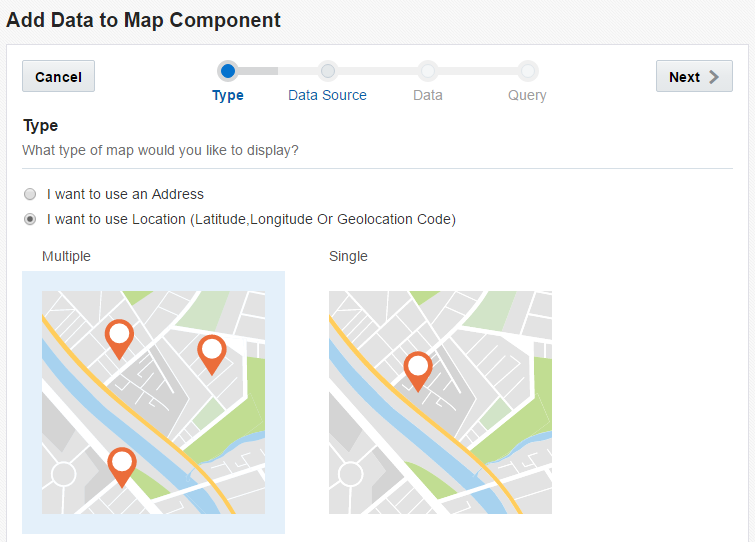Select 'I want to use Location' radio button
Screen dimensions: 755x542
(x=30, y=219)
